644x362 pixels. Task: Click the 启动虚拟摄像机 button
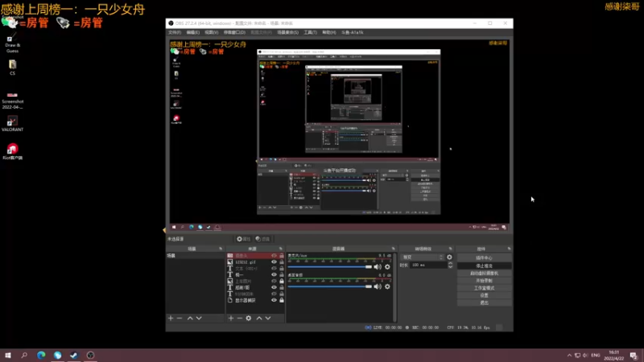coord(485,273)
